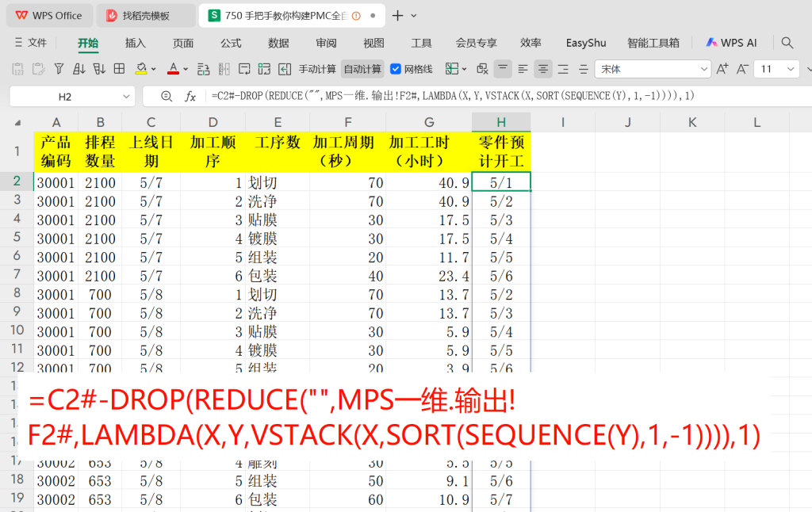The image size is (812, 512).
Task: Switch to the 审阅 ribbon tab
Action: pyautogui.click(x=326, y=43)
